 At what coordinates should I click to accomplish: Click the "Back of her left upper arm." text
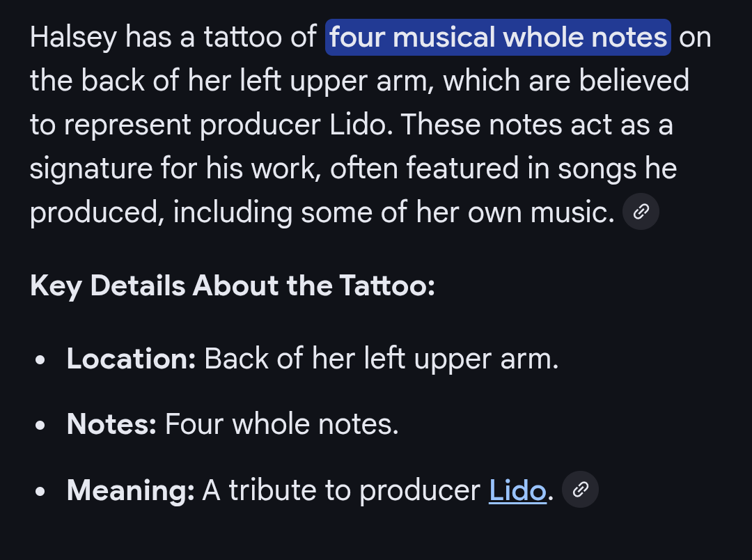point(382,359)
